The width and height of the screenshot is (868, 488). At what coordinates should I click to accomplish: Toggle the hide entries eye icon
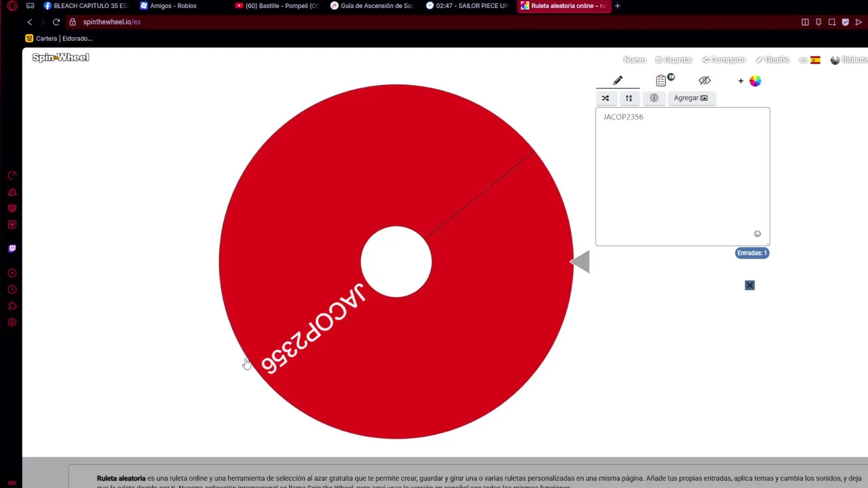click(705, 81)
